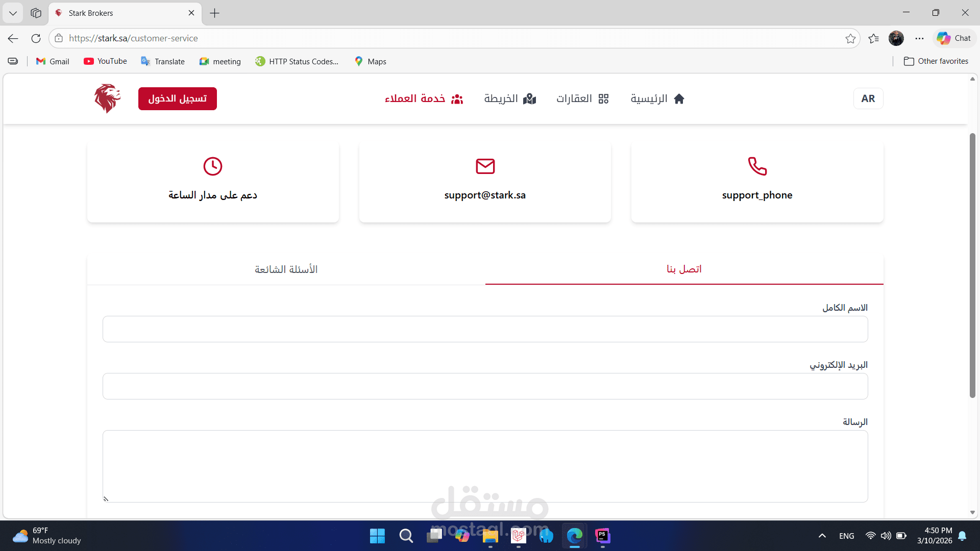Open the العقارات menu item

[x=582, y=98]
